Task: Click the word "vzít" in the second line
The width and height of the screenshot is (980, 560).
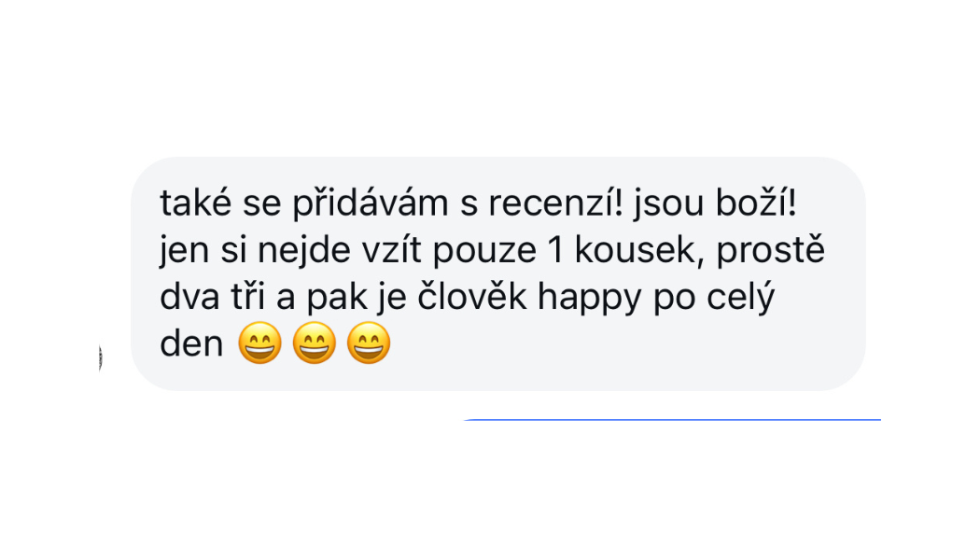Action: click(x=391, y=251)
